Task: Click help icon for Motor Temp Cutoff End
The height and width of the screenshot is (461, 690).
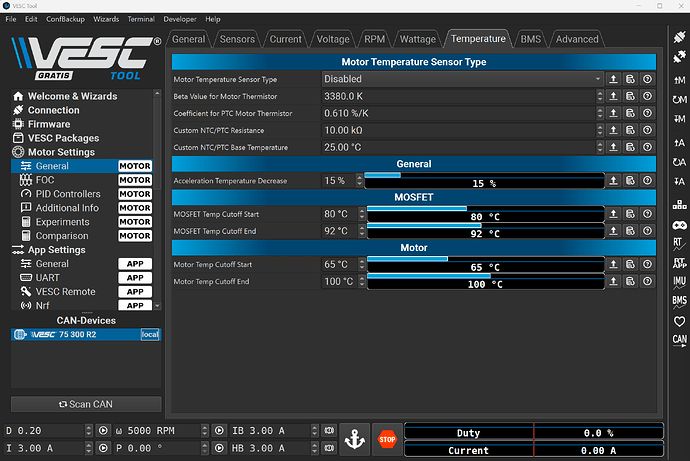Action: click(x=647, y=282)
